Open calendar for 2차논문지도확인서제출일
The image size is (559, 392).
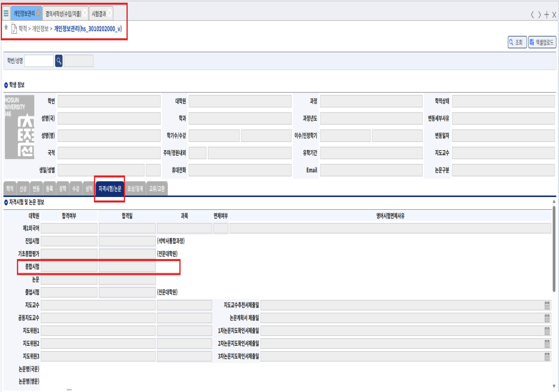click(x=547, y=344)
